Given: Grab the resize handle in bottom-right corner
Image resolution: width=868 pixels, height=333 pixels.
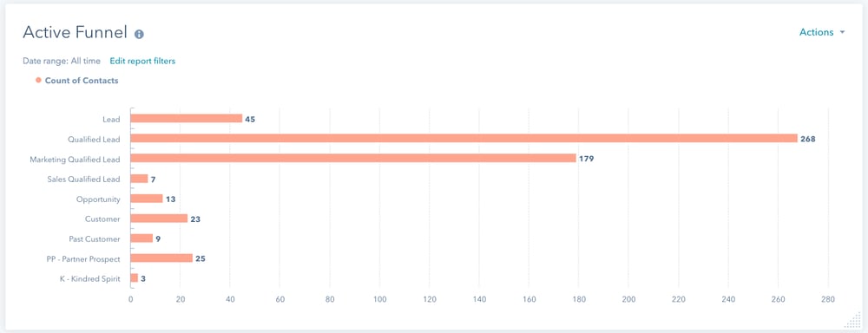Looking at the screenshot, I should [852, 320].
